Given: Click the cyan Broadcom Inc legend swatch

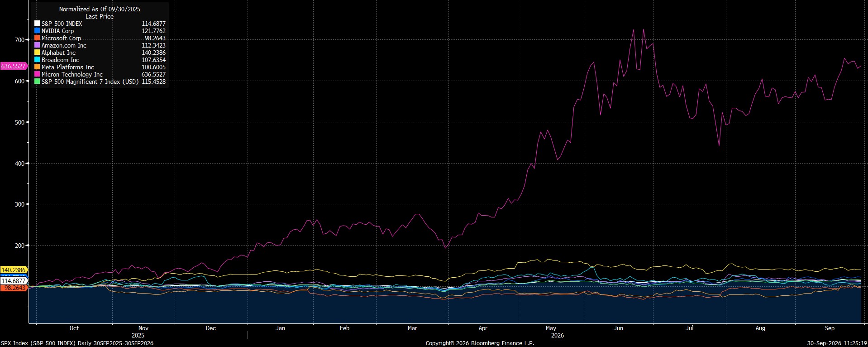Looking at the screenshot, I should pos(37,60).
